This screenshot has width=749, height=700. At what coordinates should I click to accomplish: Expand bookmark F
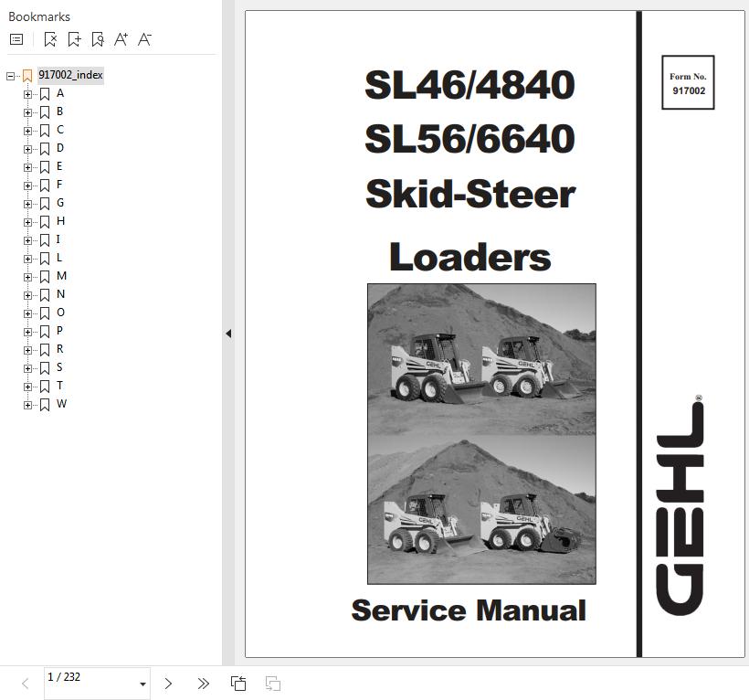tap(27, 186)
